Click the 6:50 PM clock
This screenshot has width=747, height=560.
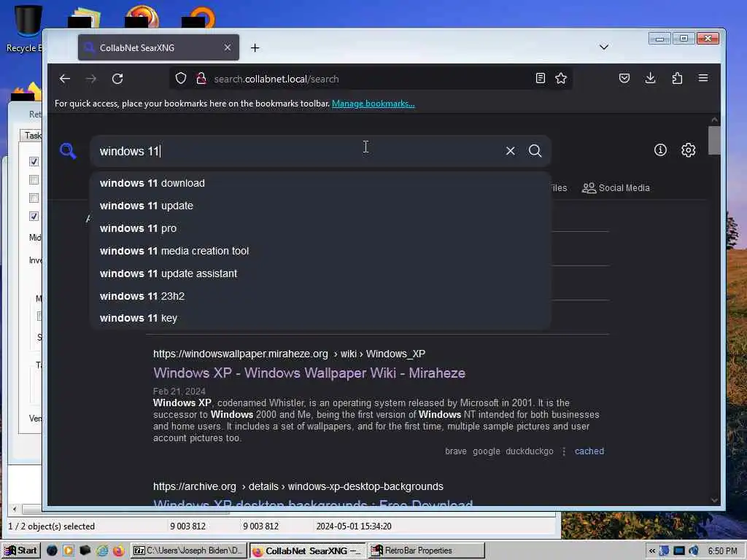coord(722,551)
